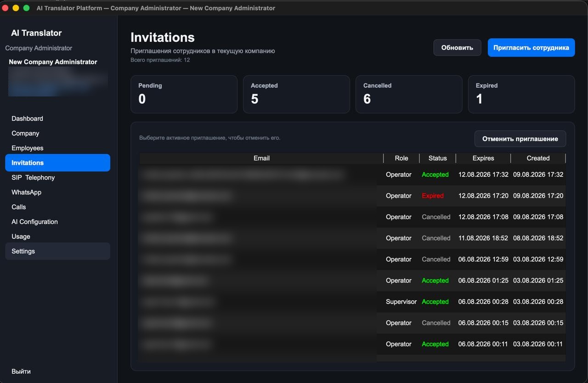The height and width of the screenshot is (383, 588).
Task: Open AI Configuration
Action: pyautogui.click(x=57, y=221)
